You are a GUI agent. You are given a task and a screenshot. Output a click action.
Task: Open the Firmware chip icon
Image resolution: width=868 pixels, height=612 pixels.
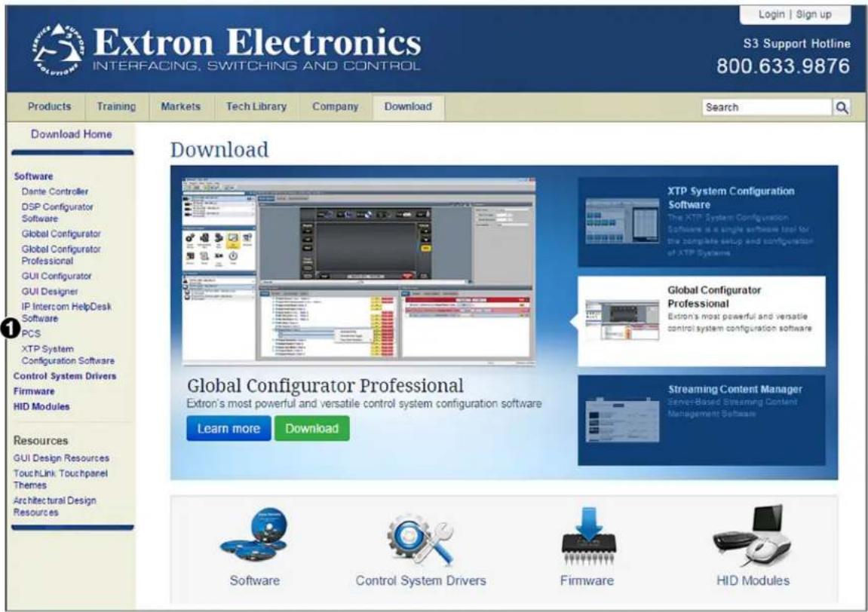[588, 536]
